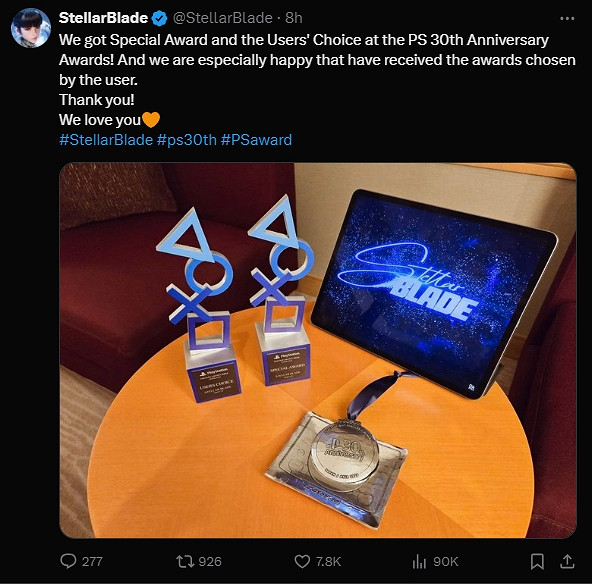The image size is (592, 584).
Task: Like the tweet with the heart icon
Action: [x=302, y=561]
